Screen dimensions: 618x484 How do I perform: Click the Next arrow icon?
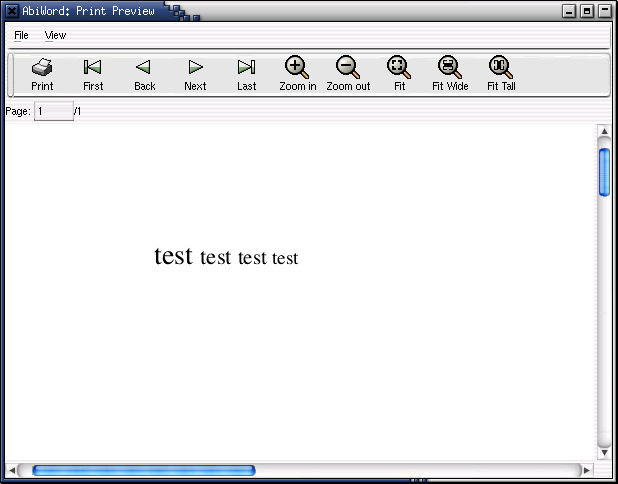195,67
